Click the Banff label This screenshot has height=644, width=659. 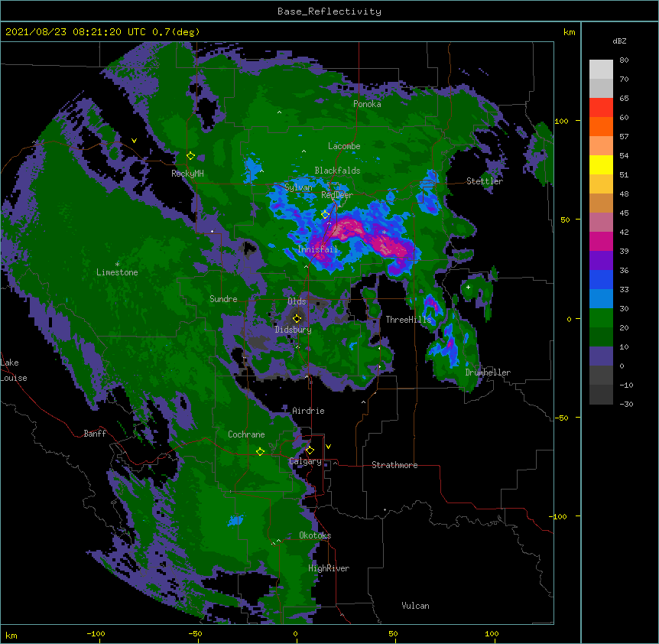click(x=95, y=434)
